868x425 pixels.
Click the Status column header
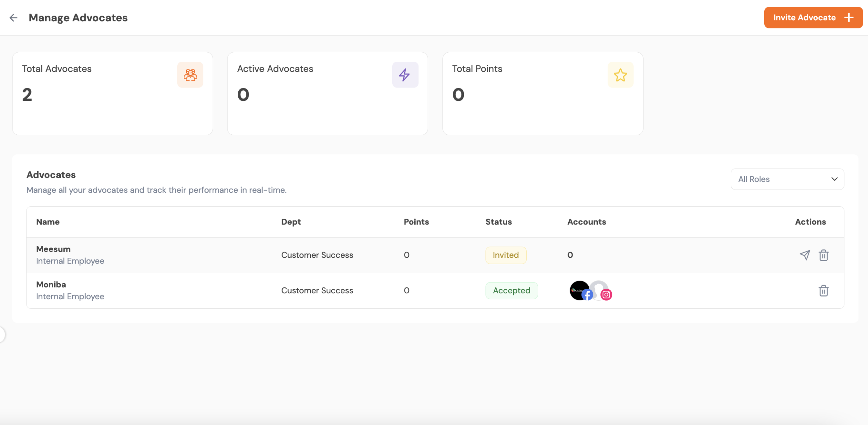(x=498, y=222)
